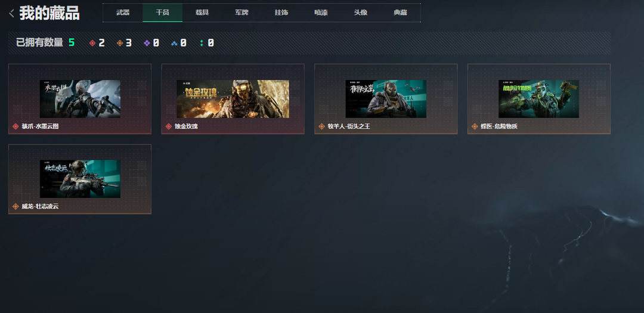644x313 pixels.
Task: Select the 干员 tab
Action: [x=162, y=13]
